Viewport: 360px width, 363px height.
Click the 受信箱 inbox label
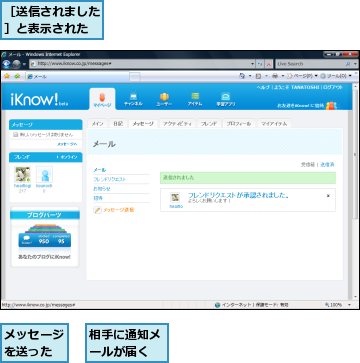pyautogui.click(x=308, y=165)
